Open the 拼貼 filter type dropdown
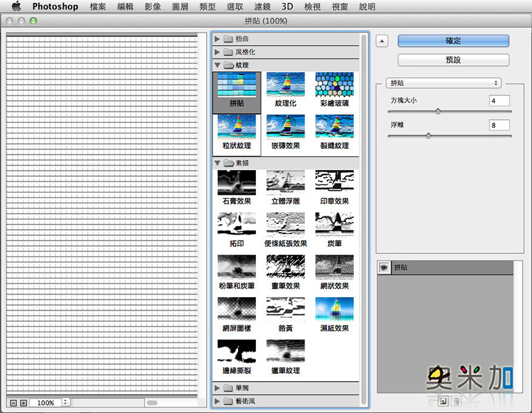The image size is (532, 413). 444,83
